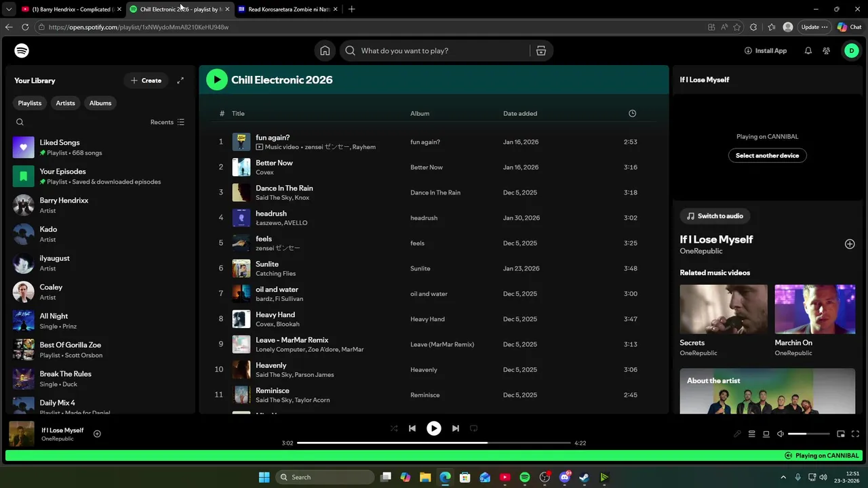Open Friend Activity icon
868x488 pixels.
(827, 51)
